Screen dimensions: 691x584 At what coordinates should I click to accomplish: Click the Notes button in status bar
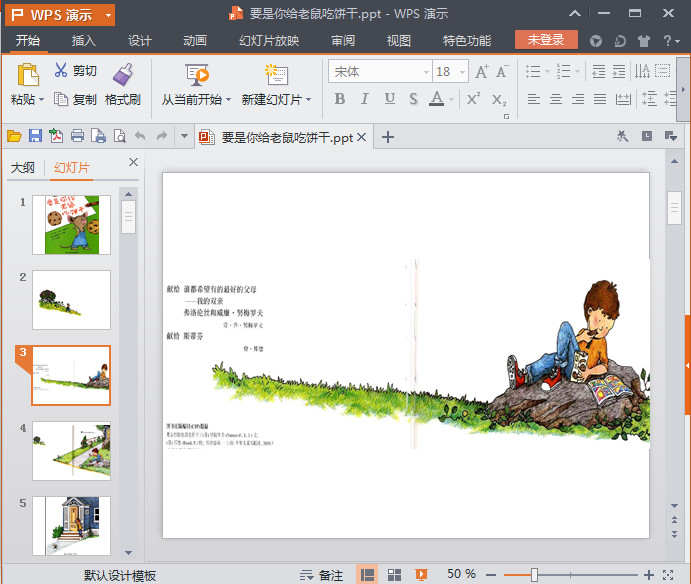tap(321, 575)
